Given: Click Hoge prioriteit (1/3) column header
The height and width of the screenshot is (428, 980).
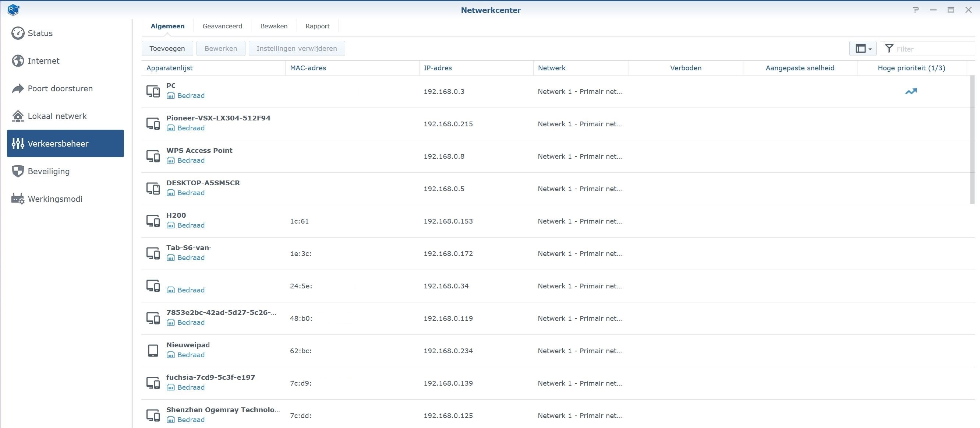Looking at the screenshot, I should click(x=912, y=68).
